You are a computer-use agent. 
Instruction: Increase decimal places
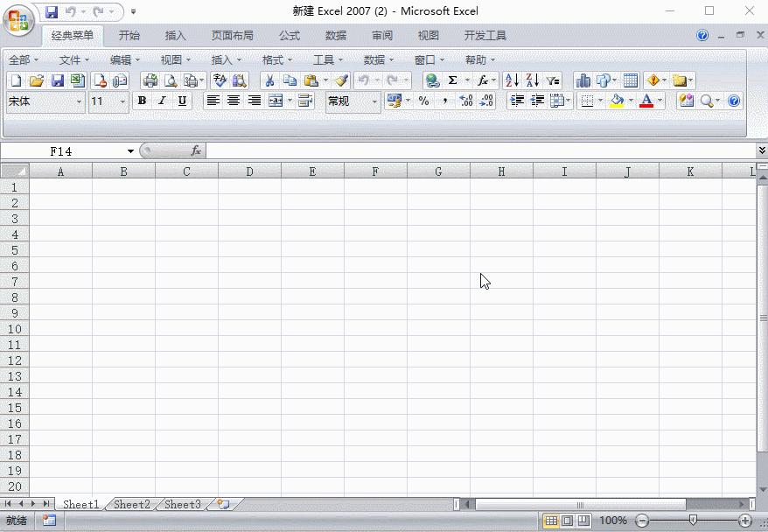[466, 101]
